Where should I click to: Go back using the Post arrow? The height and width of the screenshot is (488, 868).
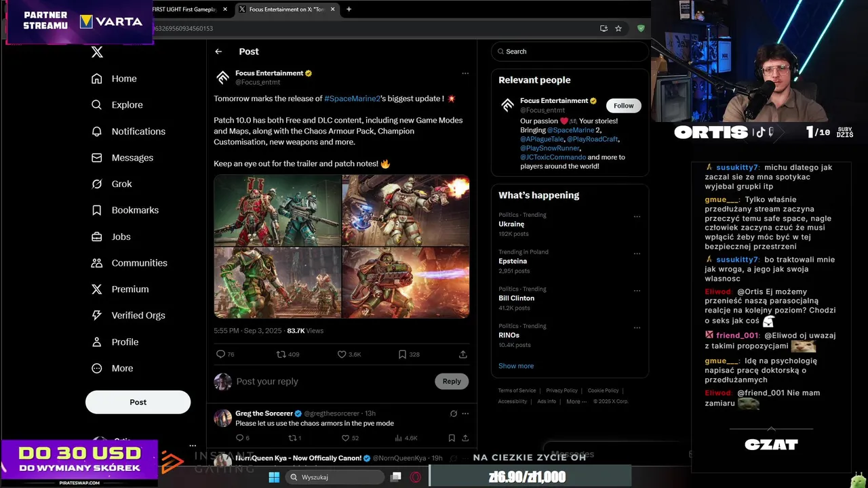pyautogui.click(x=218, y=52)
